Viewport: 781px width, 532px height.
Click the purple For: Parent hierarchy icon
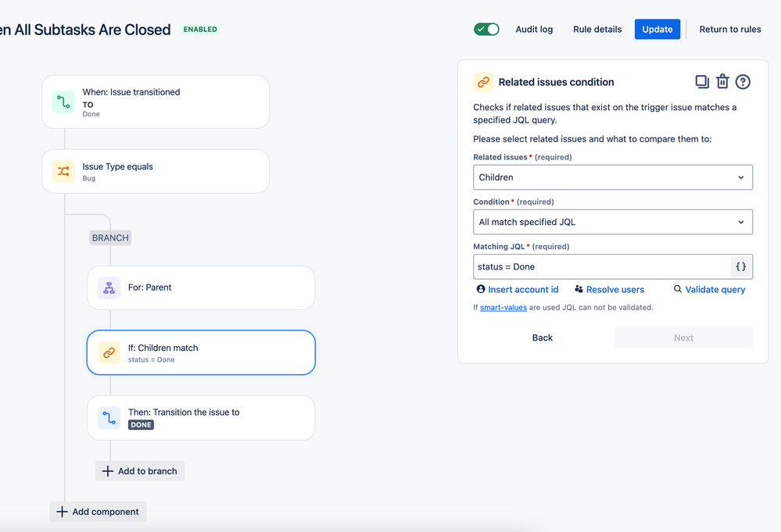[x=109, y=287]
